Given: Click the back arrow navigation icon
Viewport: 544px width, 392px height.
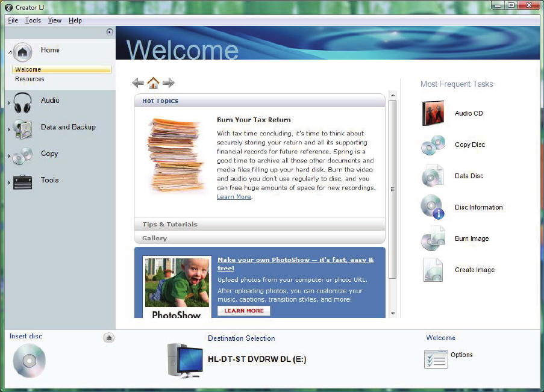Looking at the screenshot, I should pos(138,83).
